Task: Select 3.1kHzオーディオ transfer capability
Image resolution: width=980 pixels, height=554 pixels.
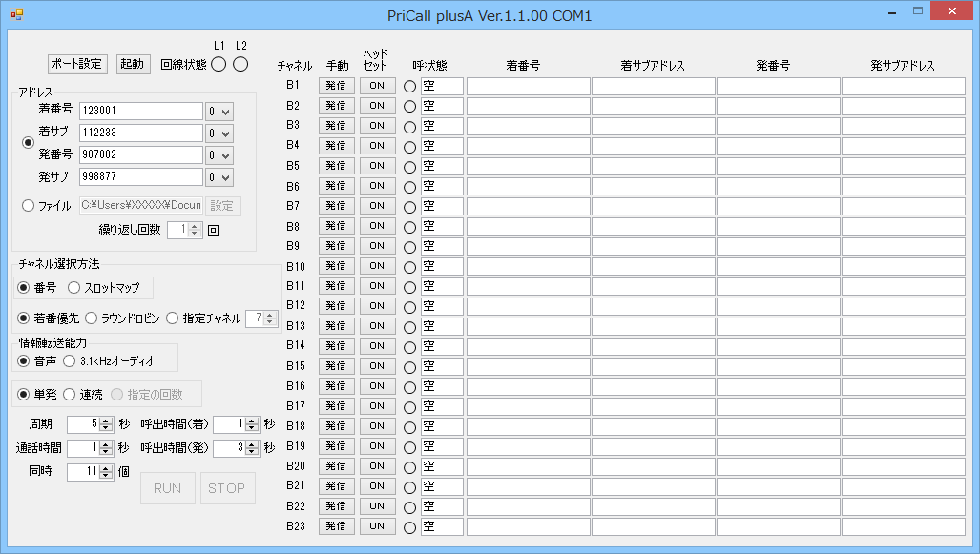Action: [x=70, y=361]
